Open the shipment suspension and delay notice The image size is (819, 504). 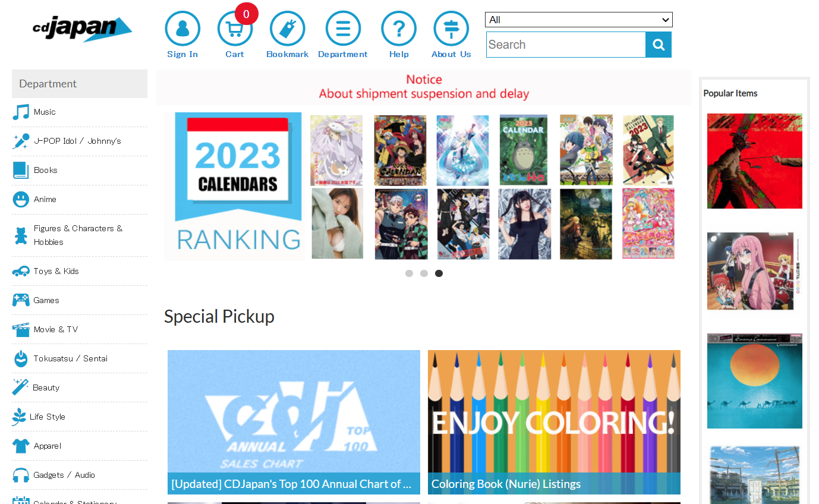[424, 87]
